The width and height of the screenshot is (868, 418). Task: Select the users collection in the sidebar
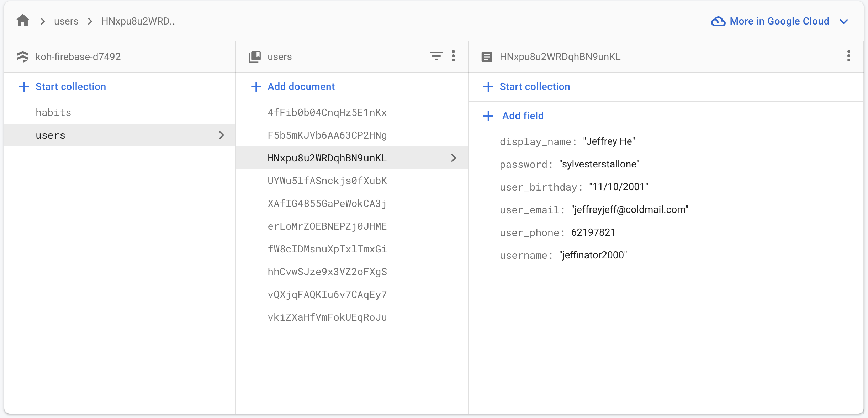50,135
